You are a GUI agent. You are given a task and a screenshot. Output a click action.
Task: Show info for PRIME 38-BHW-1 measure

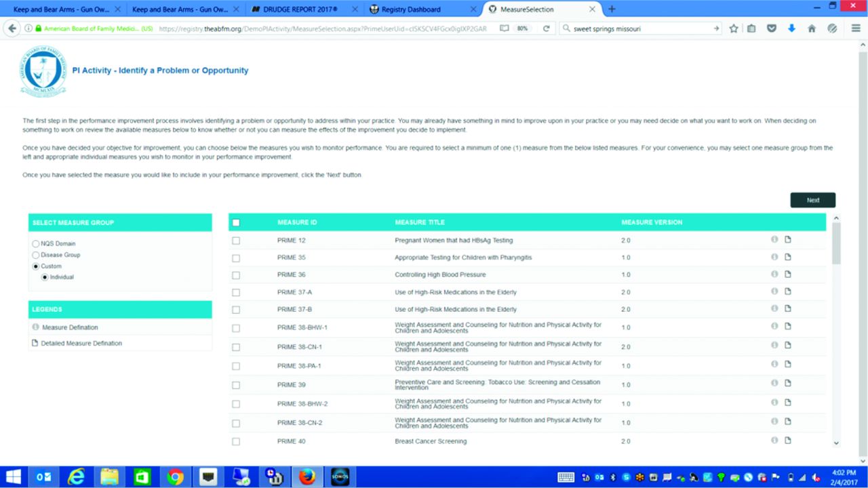coord(774,327)
